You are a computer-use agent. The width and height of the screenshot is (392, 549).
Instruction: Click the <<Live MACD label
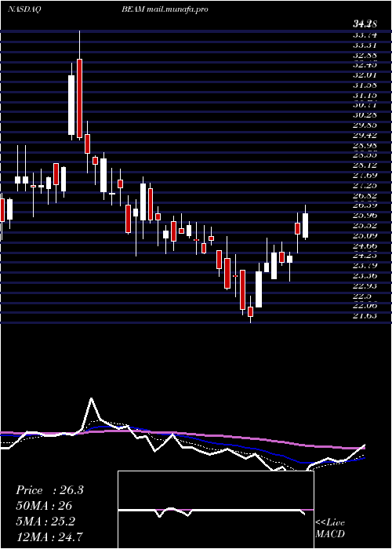click(x=330, y=528)
